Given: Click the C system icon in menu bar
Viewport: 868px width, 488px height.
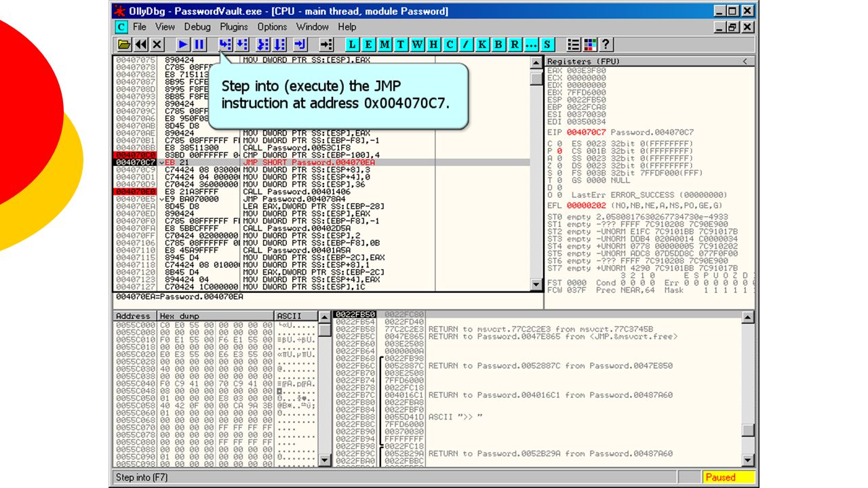Looking at the screenshot, I should 121,27.
